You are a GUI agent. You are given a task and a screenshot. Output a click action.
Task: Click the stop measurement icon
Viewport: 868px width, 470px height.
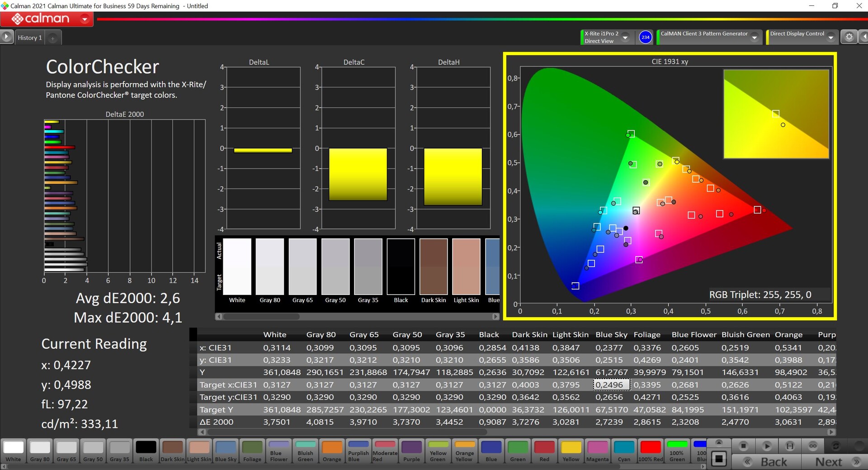pyautogui.click(x=743, y=446)
